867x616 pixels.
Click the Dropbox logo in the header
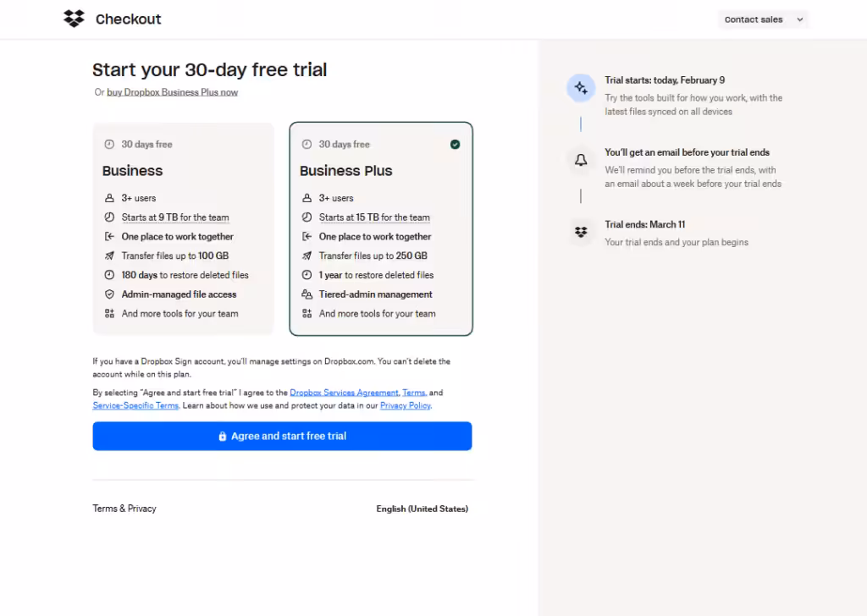click(x=74, y=19)
